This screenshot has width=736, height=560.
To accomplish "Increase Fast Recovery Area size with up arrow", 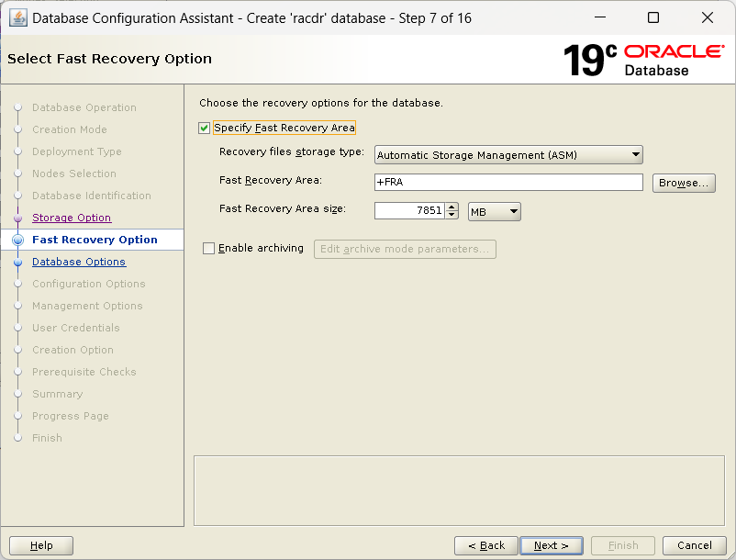I will tap(452, 207).
